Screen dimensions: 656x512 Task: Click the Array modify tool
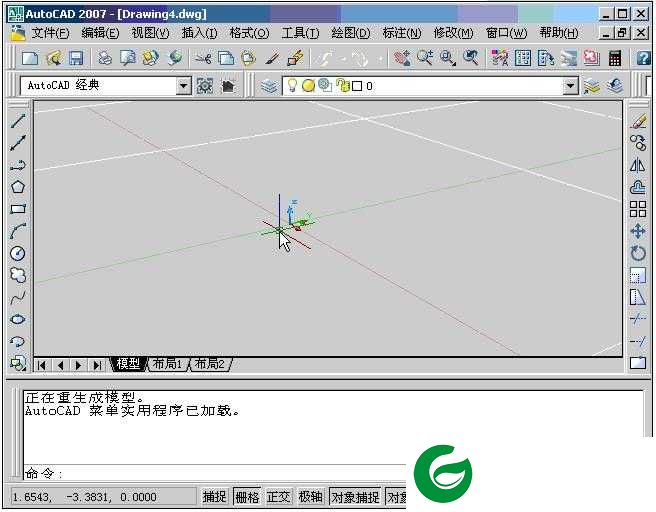tap(638, 209)
